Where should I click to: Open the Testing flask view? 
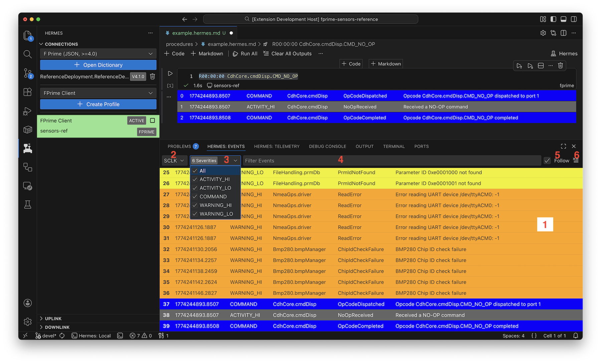pyautogui.click(x=27, y=205)
